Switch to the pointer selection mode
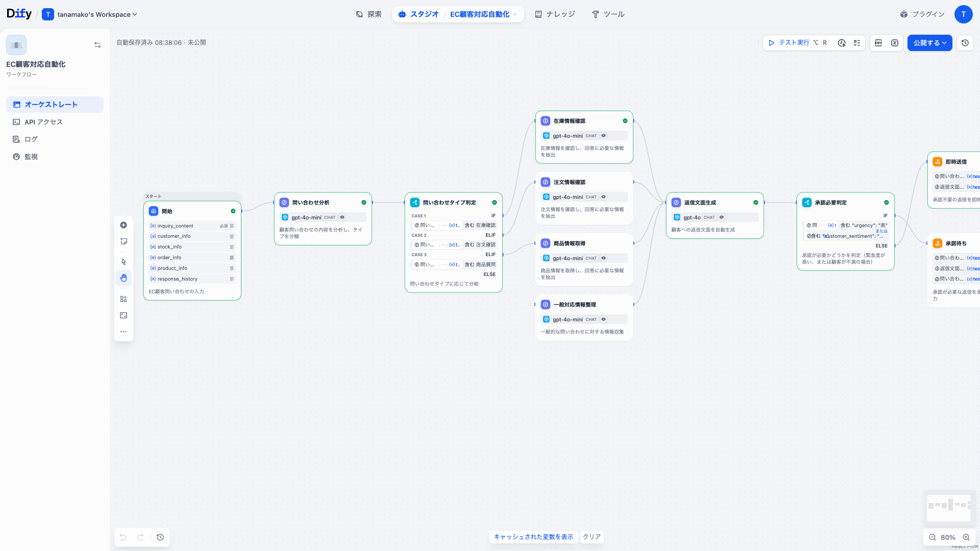Image resolution: width=980 pixels, height=551 pixels. coord(123,261)
